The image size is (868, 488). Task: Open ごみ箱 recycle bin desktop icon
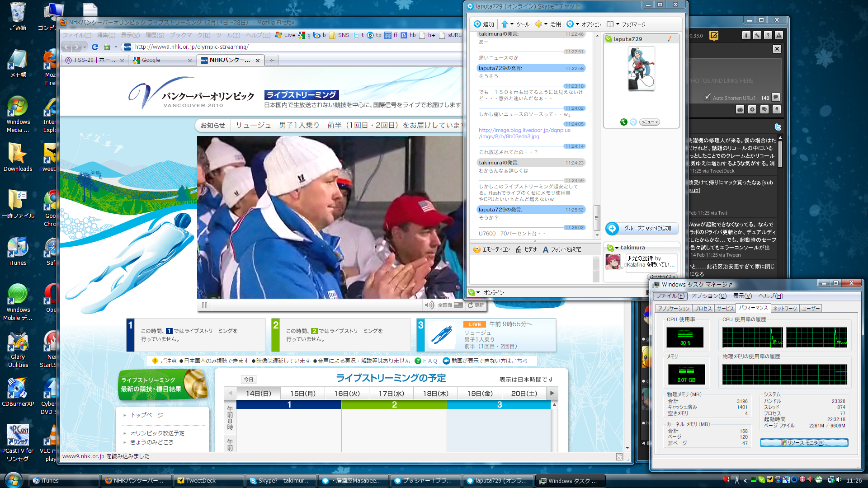pyautogui.click(x=18, y=16)
